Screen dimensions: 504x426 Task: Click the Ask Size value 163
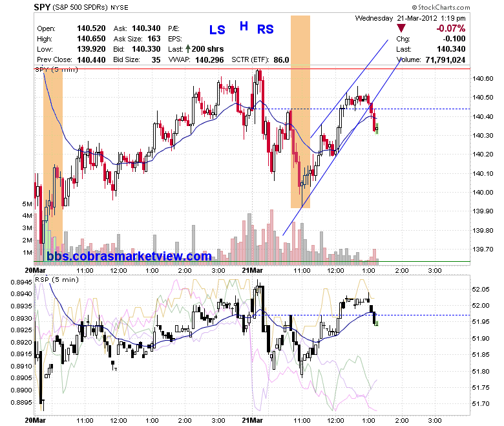(154, 39)
